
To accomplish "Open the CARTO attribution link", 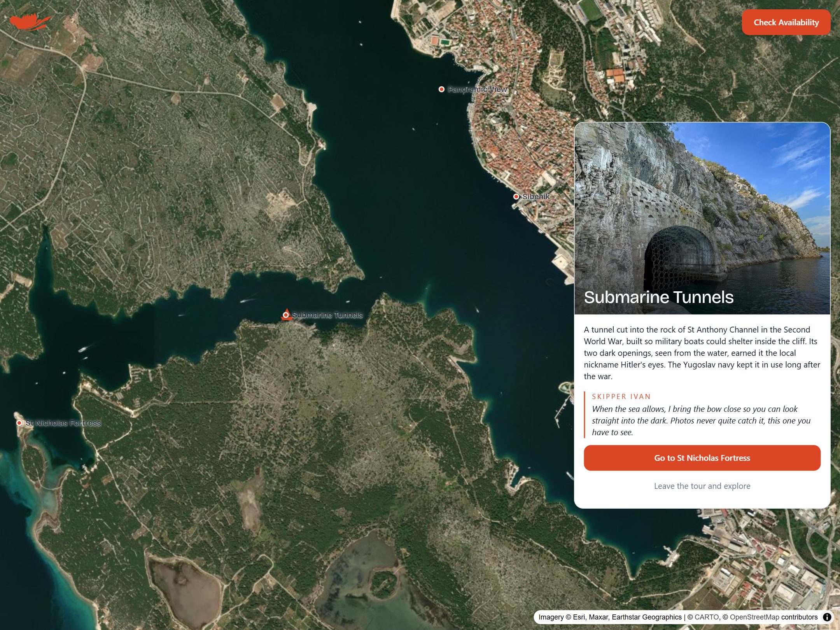I will coord(707,617).
